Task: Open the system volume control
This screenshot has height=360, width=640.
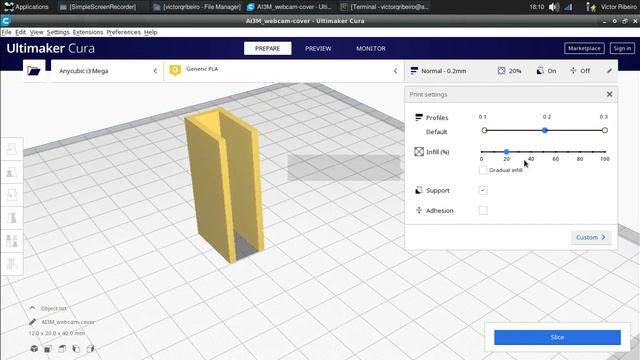Action: (553, 7)
